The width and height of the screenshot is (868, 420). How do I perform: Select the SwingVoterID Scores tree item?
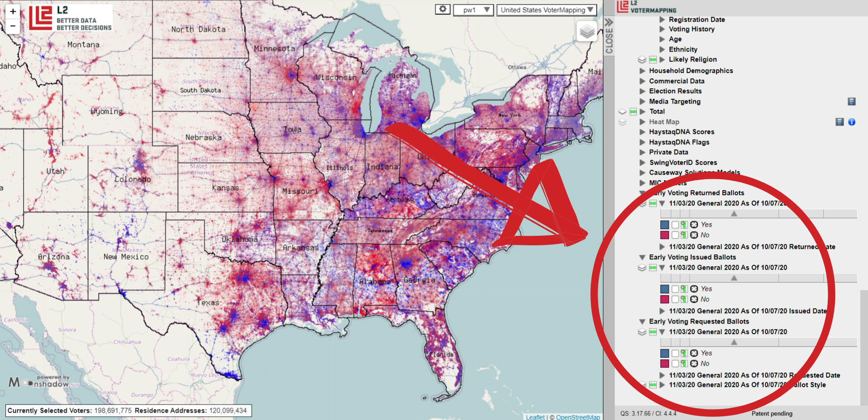point(683,162)
